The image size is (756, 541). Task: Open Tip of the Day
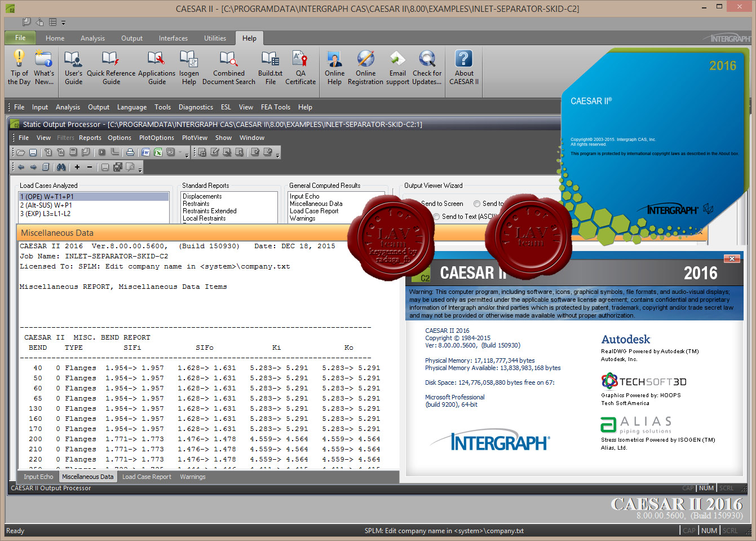[x=19, y=67]
